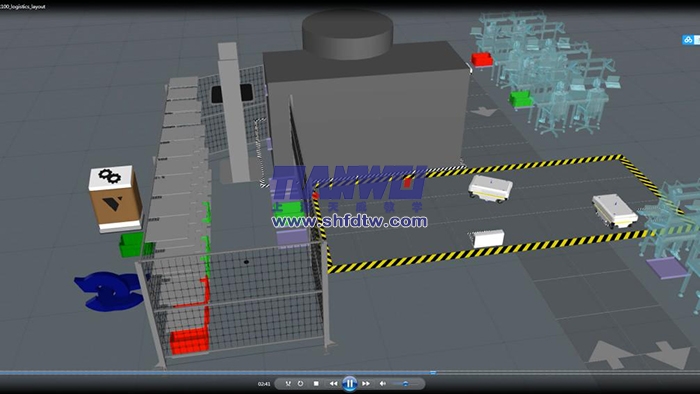
Task: Click the blue cloud icon at top right
Action: [688, 40]
